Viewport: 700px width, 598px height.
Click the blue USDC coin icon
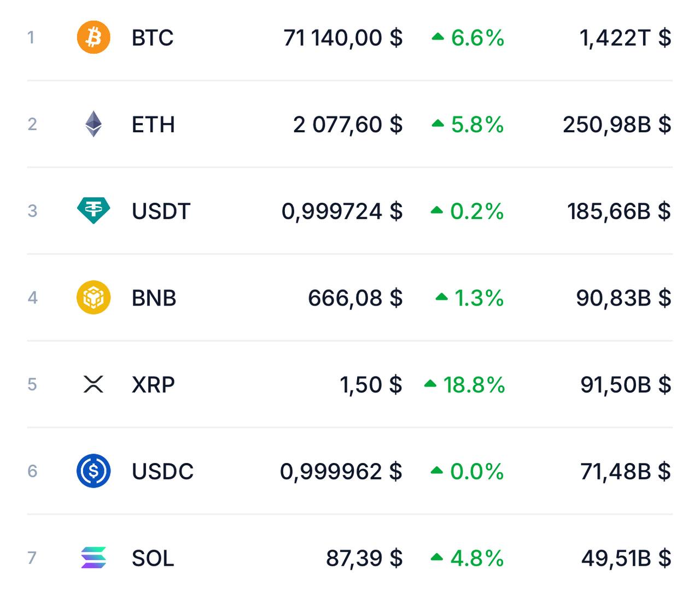[94, 471]
